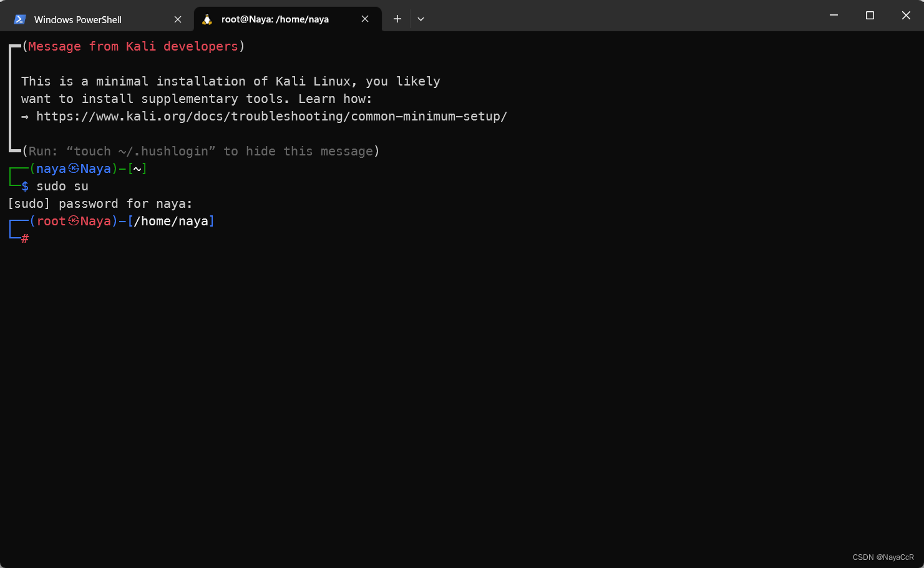The width and height of the screenshot is (924, 568).
Task: Open the kali.org common-minimum-setup URL
Action: [271, 116]
